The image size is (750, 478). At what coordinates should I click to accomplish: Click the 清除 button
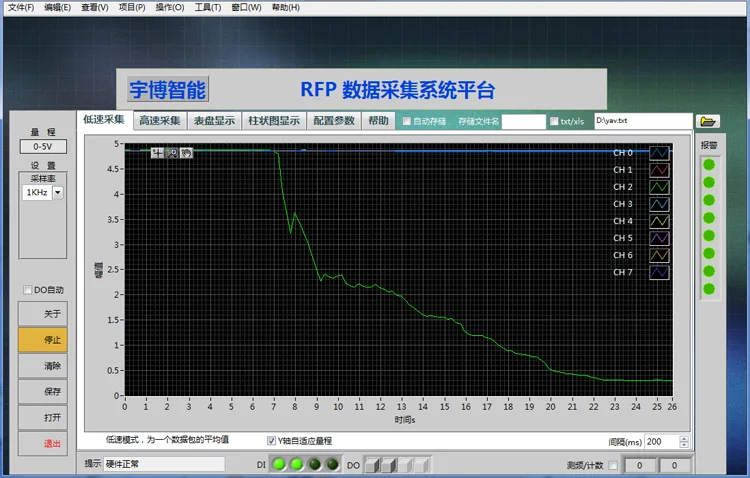43,366
